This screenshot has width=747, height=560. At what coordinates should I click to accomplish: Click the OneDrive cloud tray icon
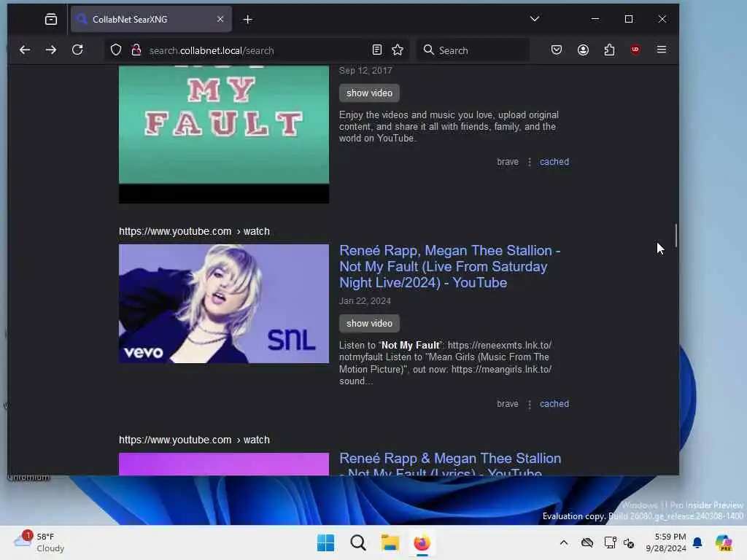coord(587,542)
